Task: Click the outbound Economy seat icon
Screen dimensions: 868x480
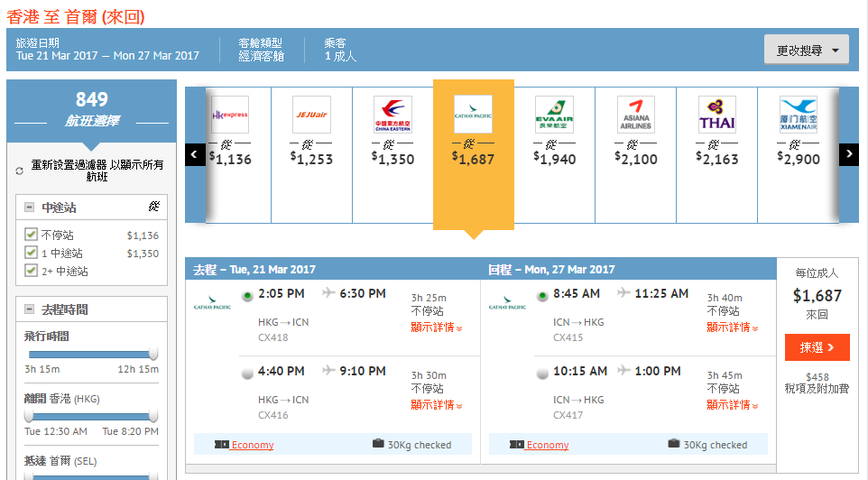Action: point(221,445)
